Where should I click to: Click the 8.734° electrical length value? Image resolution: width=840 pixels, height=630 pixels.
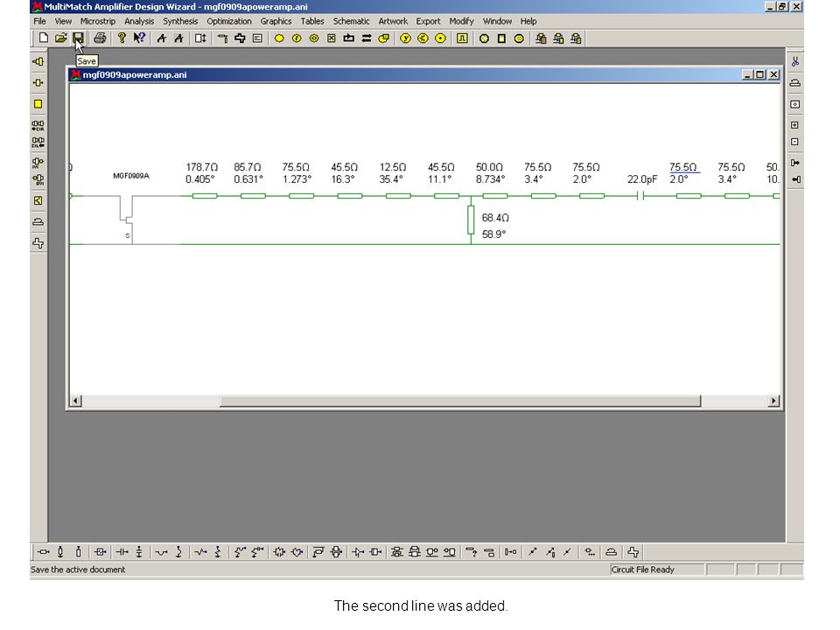pyautogui.click(x=491, y=178)
